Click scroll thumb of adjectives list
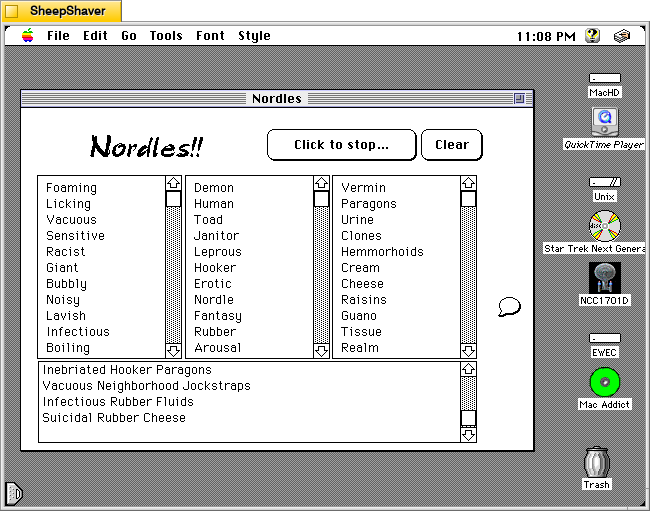This screenshot has height=511, width=650. coord(173,199)
